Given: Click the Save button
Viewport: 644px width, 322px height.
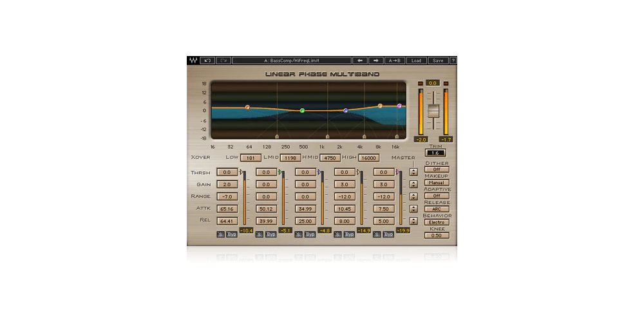Looking at the screenshot, I should coord(438,61).
